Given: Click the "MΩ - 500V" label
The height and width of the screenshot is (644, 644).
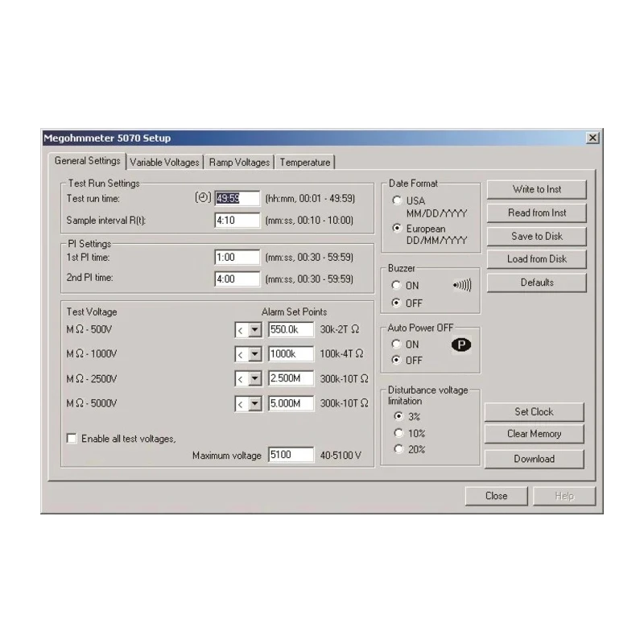Looking at the screenshot, I should (89, 329).
